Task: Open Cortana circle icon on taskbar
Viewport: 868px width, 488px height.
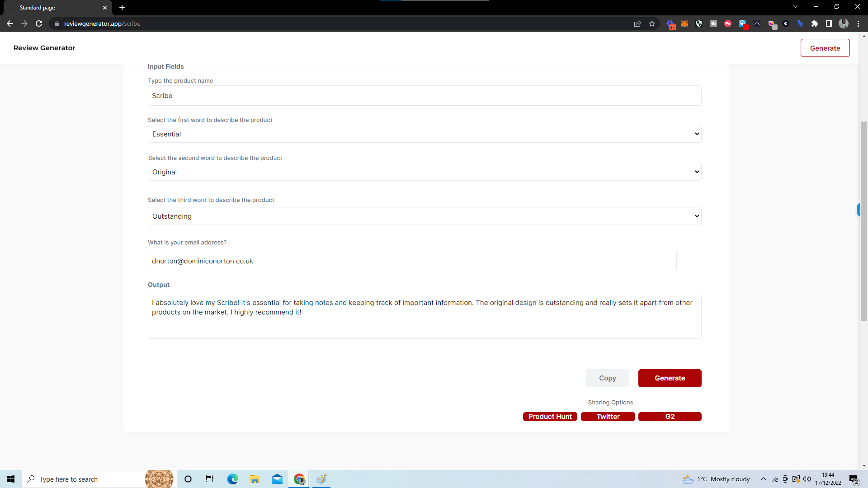Action: coord(188,479)
